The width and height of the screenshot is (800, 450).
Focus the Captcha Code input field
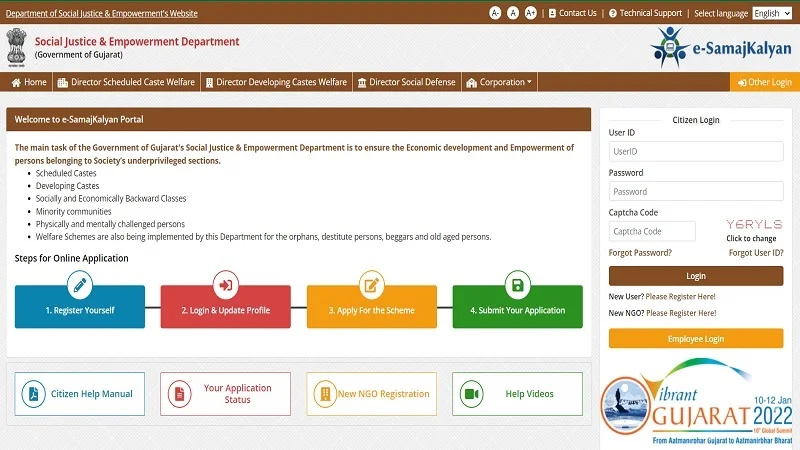tap(652, 231)
